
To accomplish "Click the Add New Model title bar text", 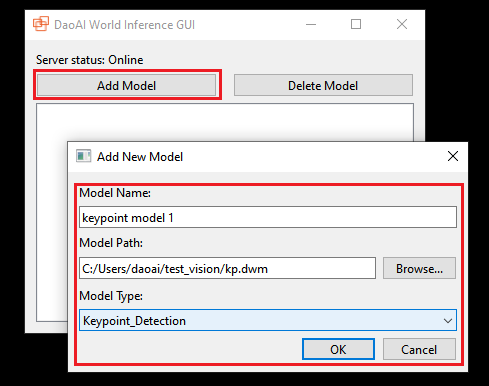I will tap(140, 156).
